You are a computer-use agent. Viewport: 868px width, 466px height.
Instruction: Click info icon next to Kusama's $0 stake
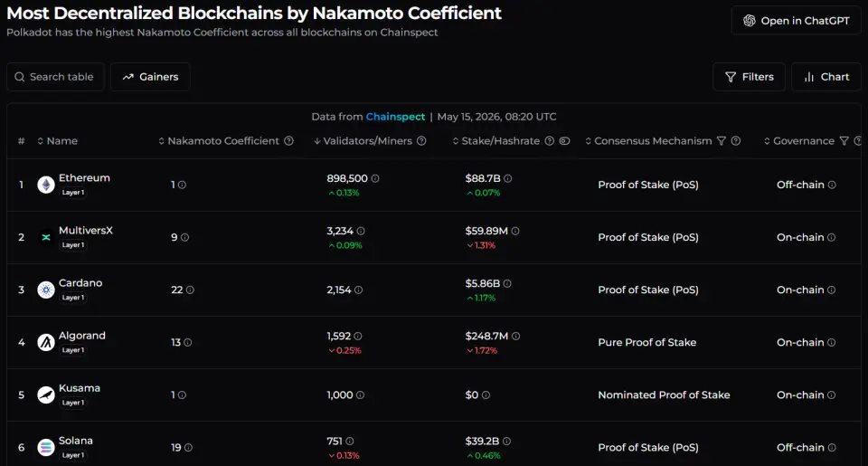[486, 395]
